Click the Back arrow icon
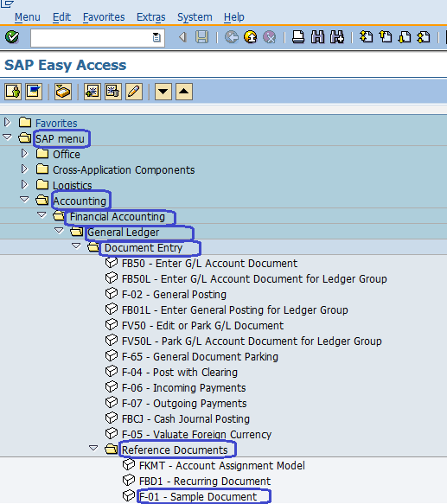This screenshot has width=447, height=504. pyautogui.click(x=182, y=37)
